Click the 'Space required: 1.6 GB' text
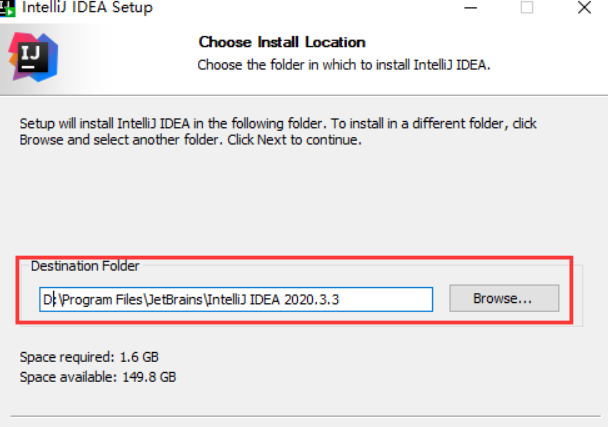The width and height of the screenshot is (608, 427). [89, 357]
